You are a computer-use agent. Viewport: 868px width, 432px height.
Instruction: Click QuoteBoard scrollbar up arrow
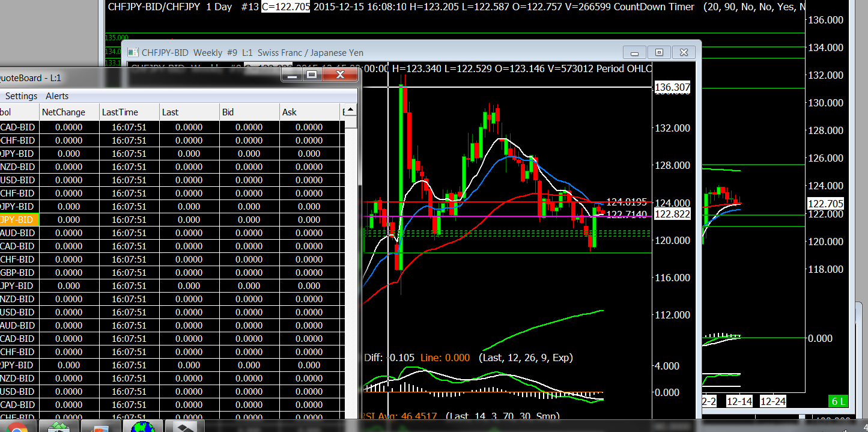pos(351,110)
